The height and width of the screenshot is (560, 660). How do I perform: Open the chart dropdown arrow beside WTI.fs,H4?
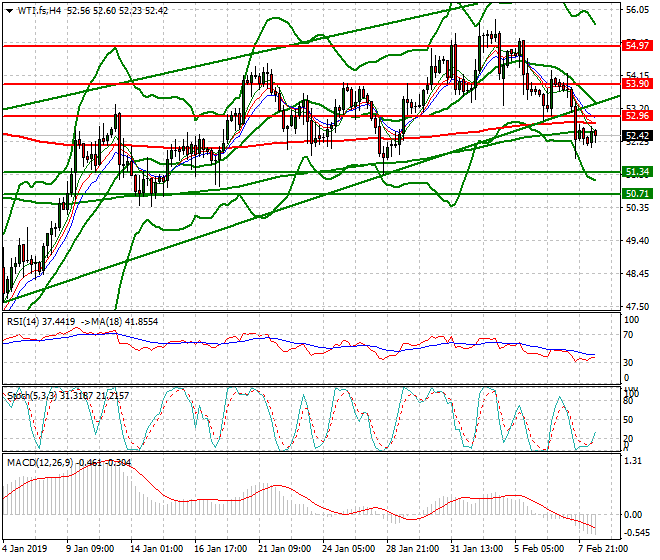[x=9, y=11]
